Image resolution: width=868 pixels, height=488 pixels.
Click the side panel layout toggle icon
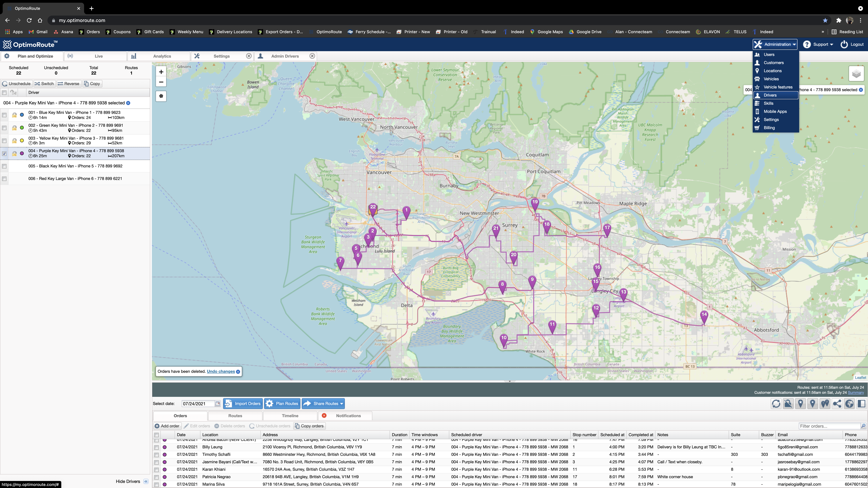[862, 403]
